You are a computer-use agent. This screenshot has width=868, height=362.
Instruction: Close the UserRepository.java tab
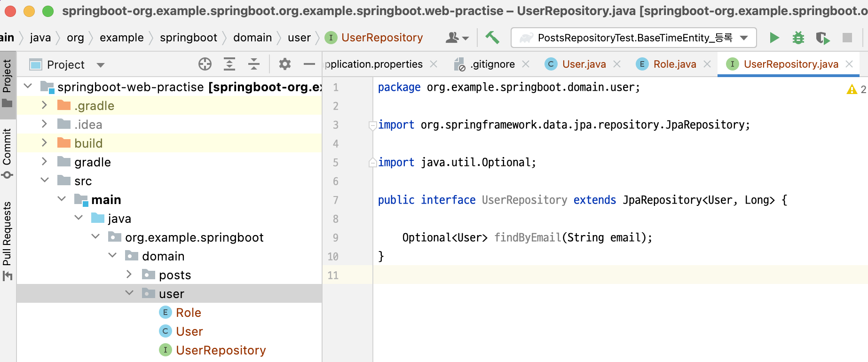(849, 64)
